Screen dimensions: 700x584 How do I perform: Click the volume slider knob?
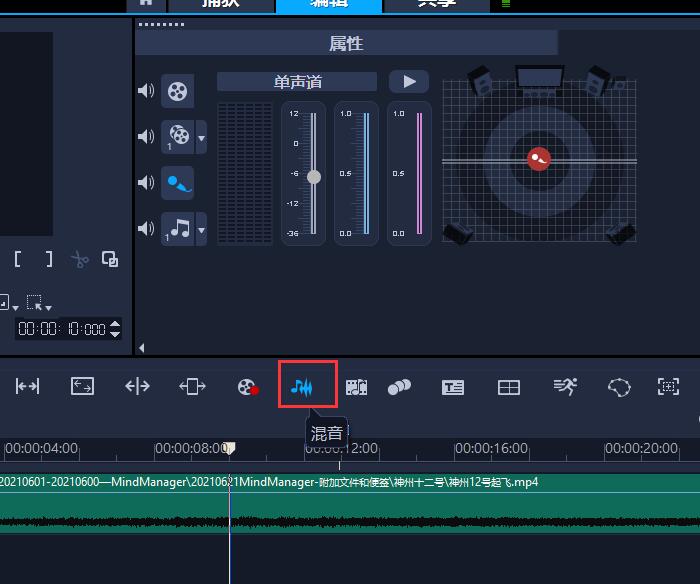(x=314, y=177)
